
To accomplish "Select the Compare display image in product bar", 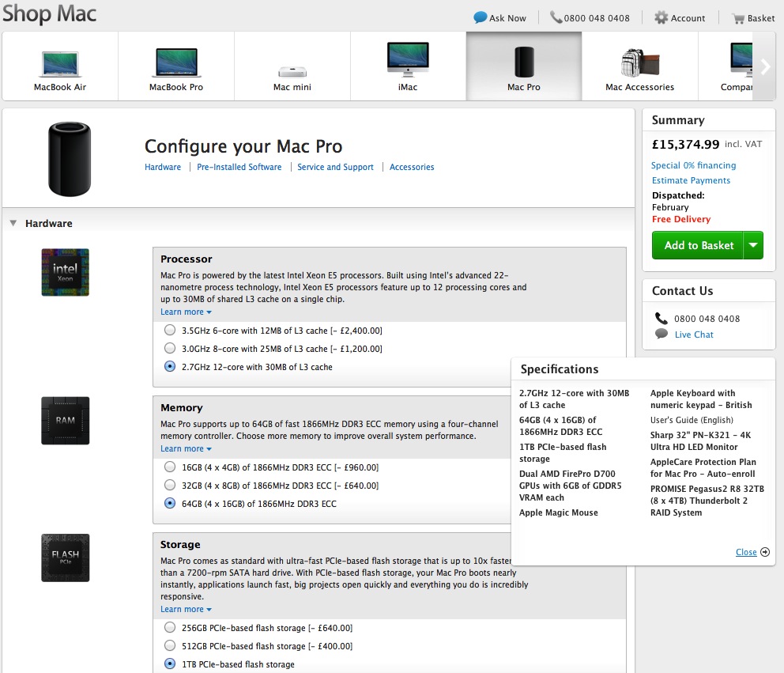I will click(x=741, y=60).
